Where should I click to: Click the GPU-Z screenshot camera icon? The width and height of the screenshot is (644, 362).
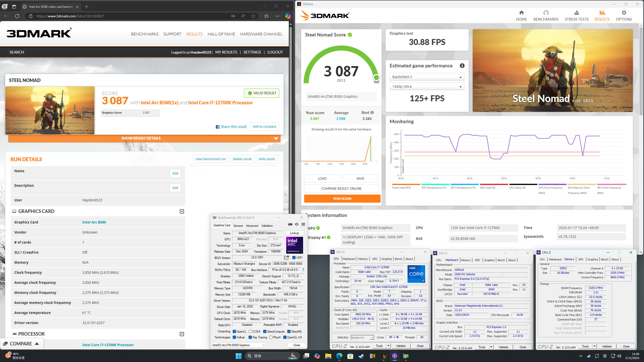tap(290, 224)
